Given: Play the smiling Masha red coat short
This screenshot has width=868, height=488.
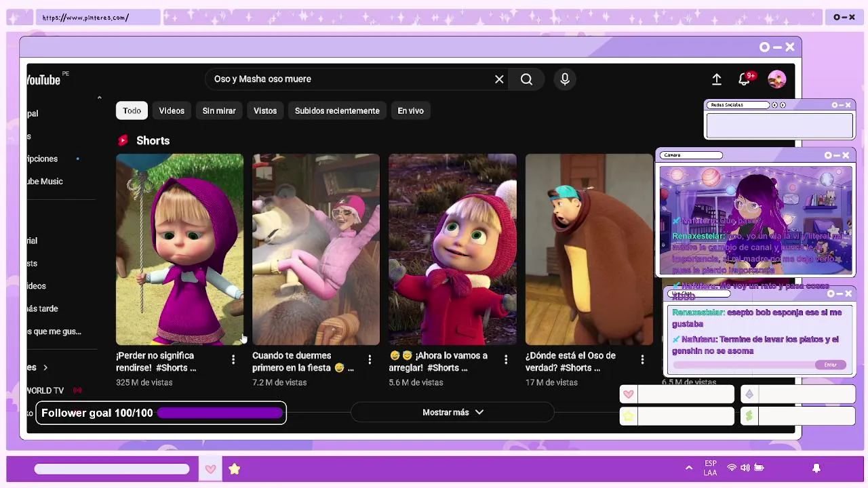Looking at the screenshot, I should click(x=452, y=249).
